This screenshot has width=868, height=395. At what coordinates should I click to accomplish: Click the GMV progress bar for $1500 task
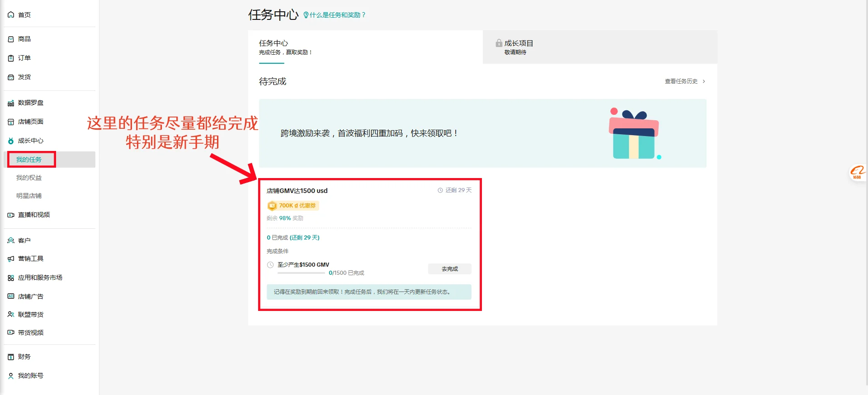tap(301, 273)
